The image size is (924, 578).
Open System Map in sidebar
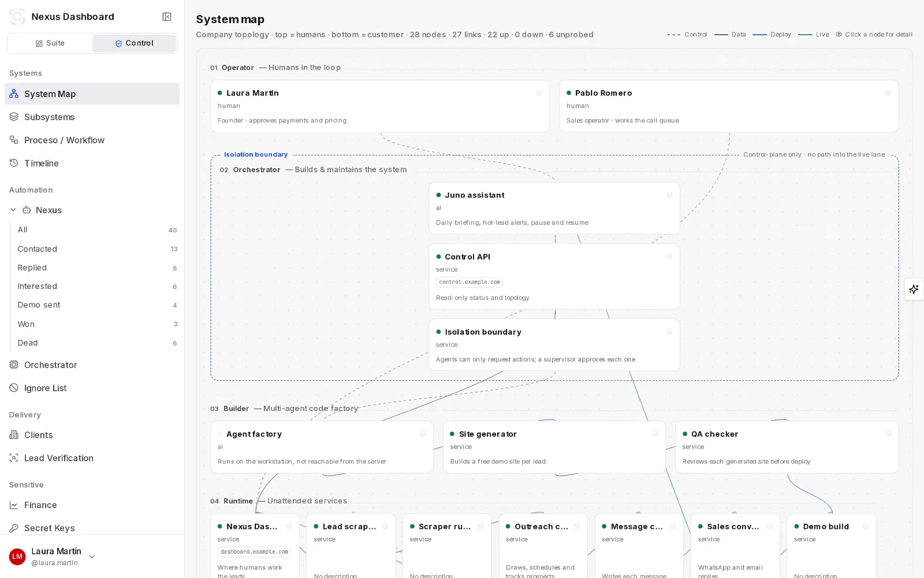(x=92, y=94)
